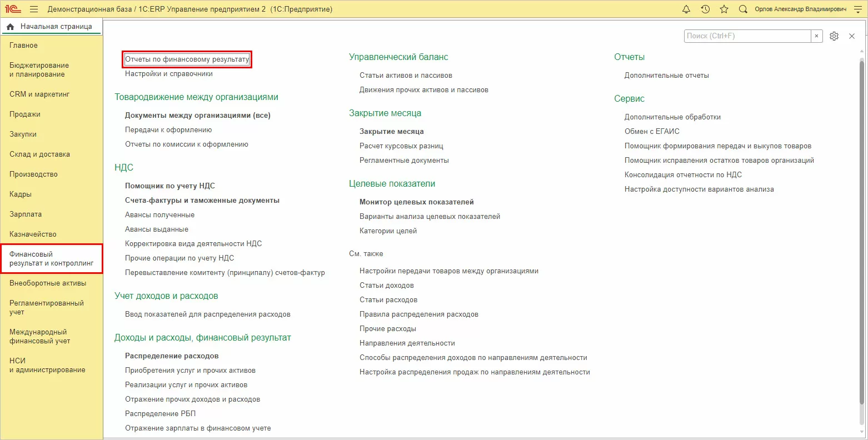Open Склад и доставка section
868x440 pixels.
tap(40, 154)
